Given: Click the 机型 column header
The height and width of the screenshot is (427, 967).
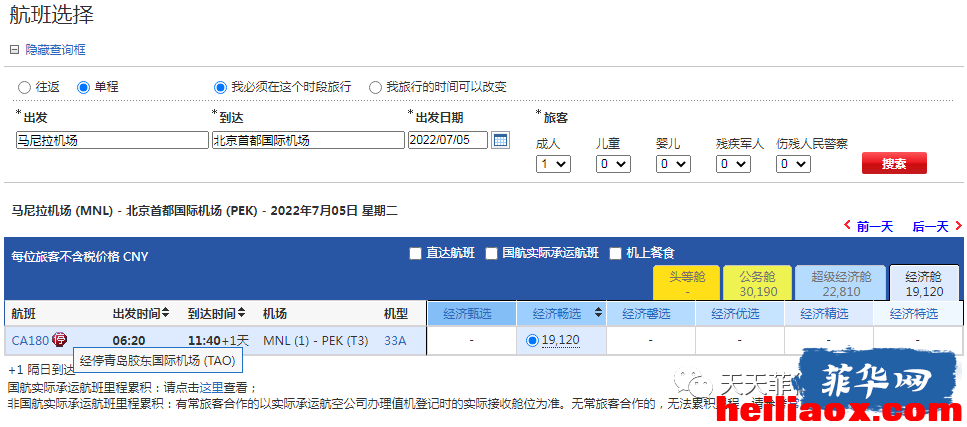Looking at the screenshot, I should [x=396, y=313].
